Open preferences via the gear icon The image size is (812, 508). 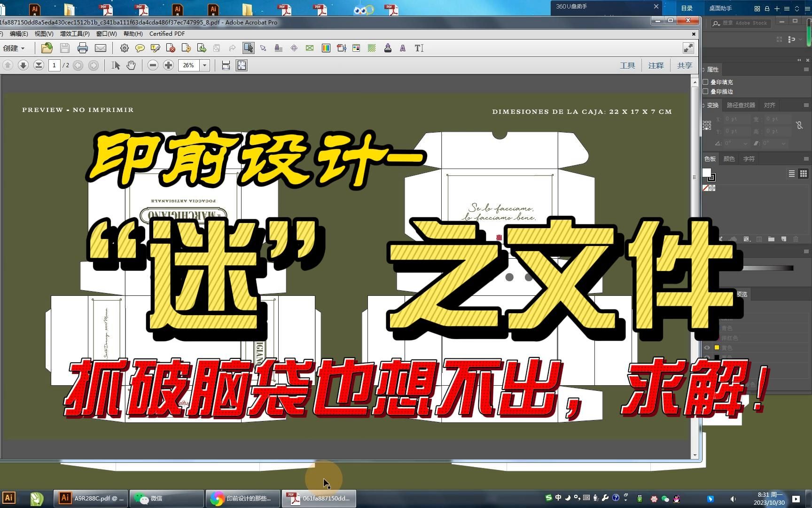tap(124, 48)
